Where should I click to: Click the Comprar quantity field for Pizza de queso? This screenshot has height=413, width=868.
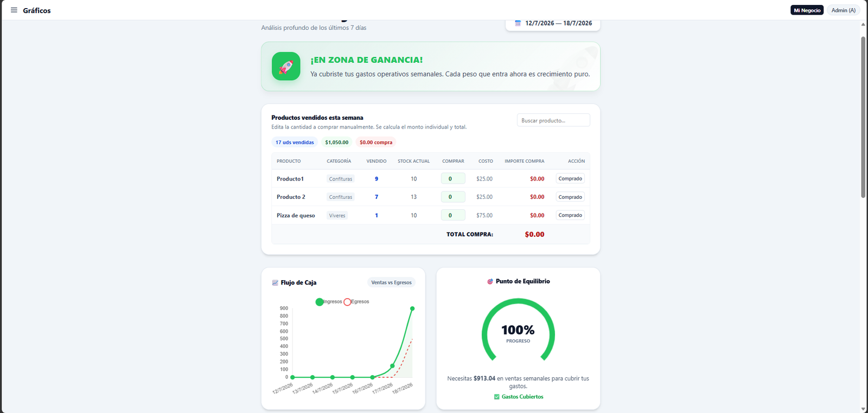[453, 215]
